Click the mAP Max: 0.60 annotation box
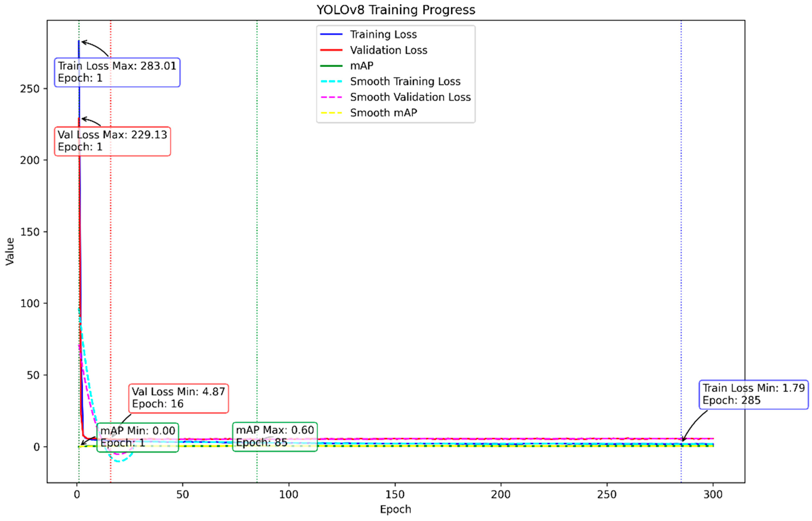The image size is (812, 521). point(275,436)
